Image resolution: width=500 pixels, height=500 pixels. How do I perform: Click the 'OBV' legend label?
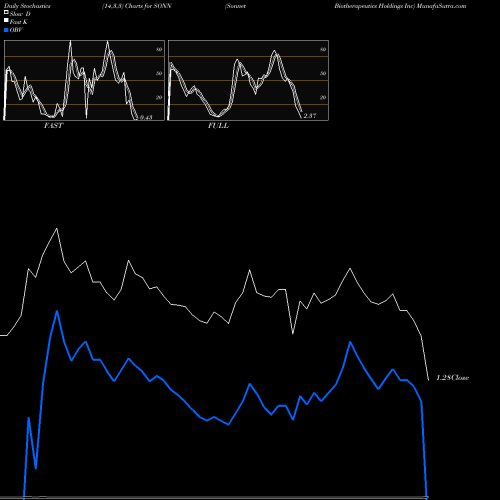click(16, 30)
